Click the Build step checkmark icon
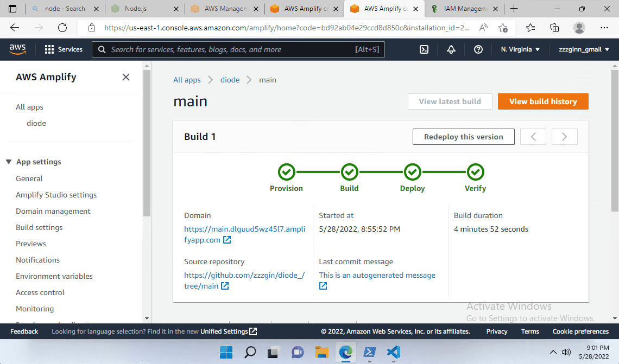Screen dimensions: 619x364 [x=349, y=173]
